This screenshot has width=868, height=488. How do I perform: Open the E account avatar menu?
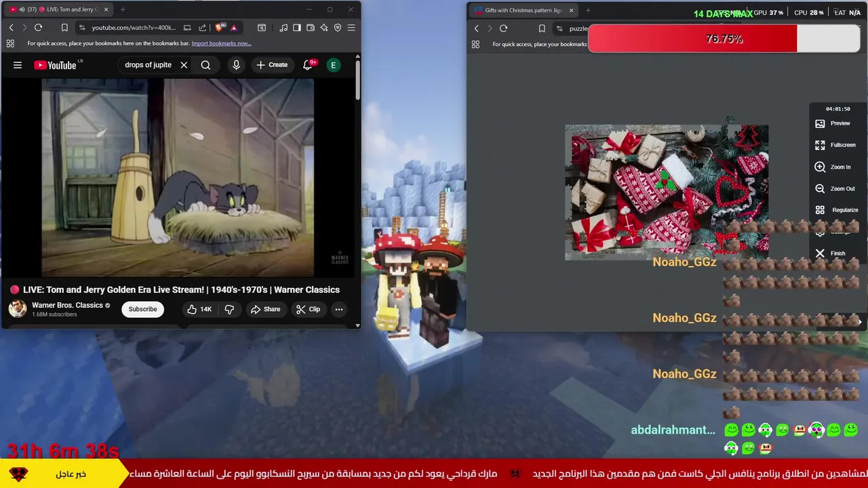click(333, 65)
